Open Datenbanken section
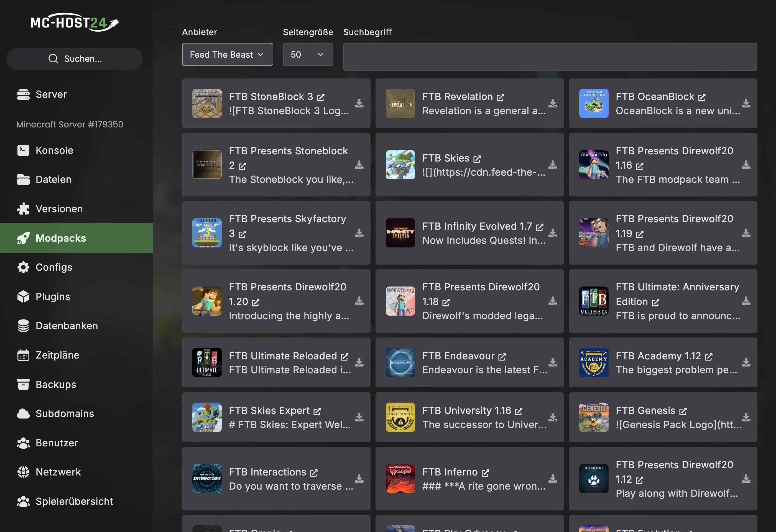The image size is (776, 532). pyautogui.click(x=76, y=325)
